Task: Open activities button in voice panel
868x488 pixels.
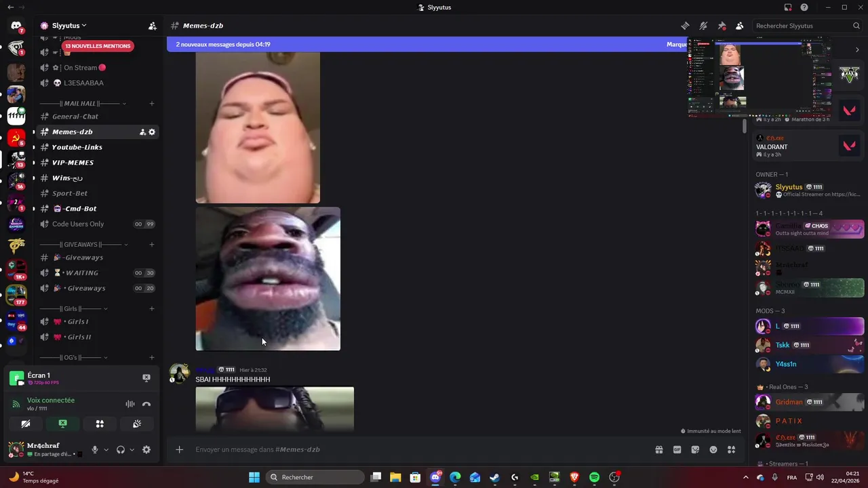Action: (100, 424)
